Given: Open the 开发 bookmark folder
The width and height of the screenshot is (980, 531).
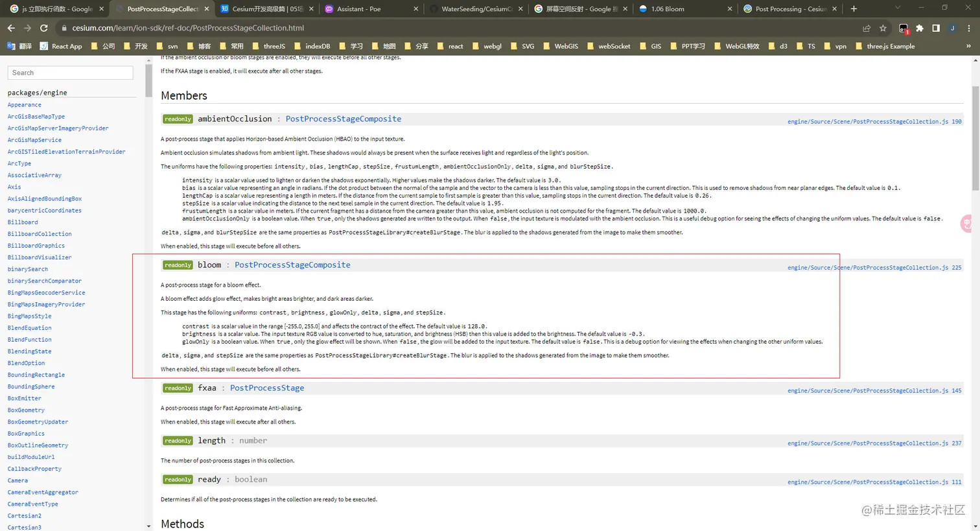Looking at the screenshot, I should (x=135, y=46).
